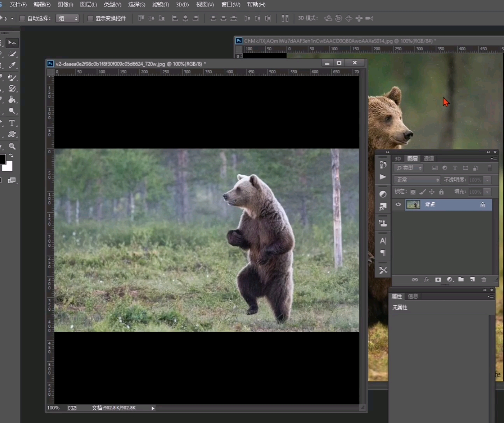This screenshot has height=423, width=504.
Task: Switch to the 通道 tab
Action: tap(429, 158)
